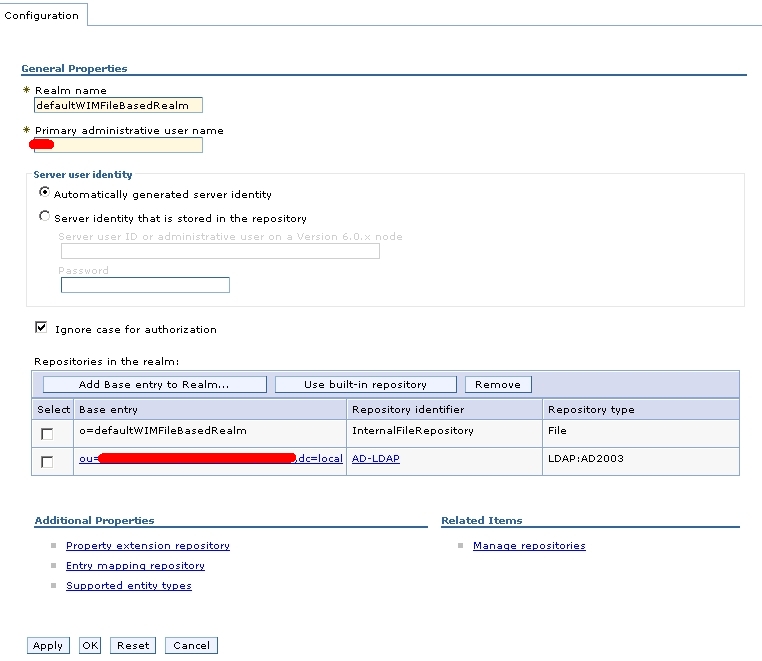Open the Configuration tab

[41, 16]
